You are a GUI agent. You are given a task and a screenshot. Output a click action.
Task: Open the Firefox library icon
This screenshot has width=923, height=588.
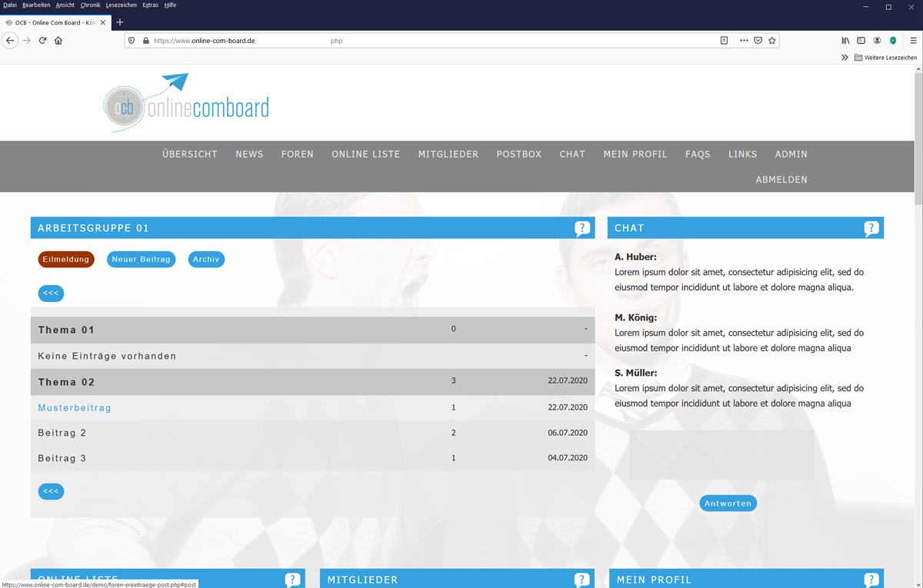(845, 41)
